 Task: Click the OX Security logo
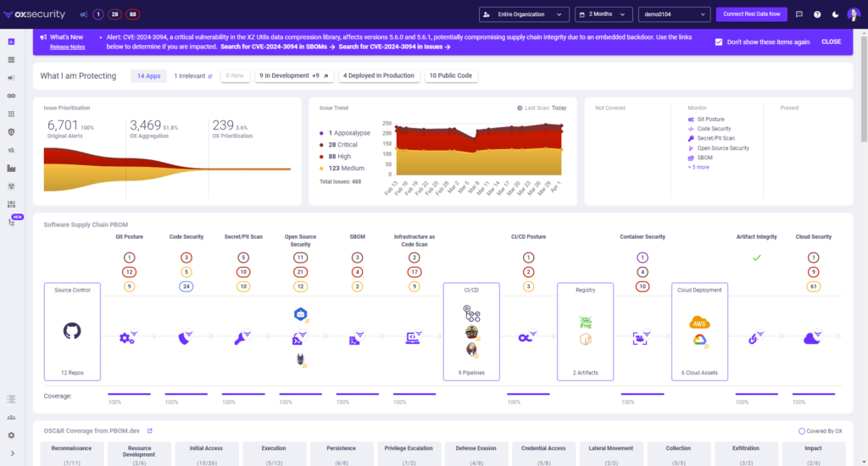(x=34, y=14)
